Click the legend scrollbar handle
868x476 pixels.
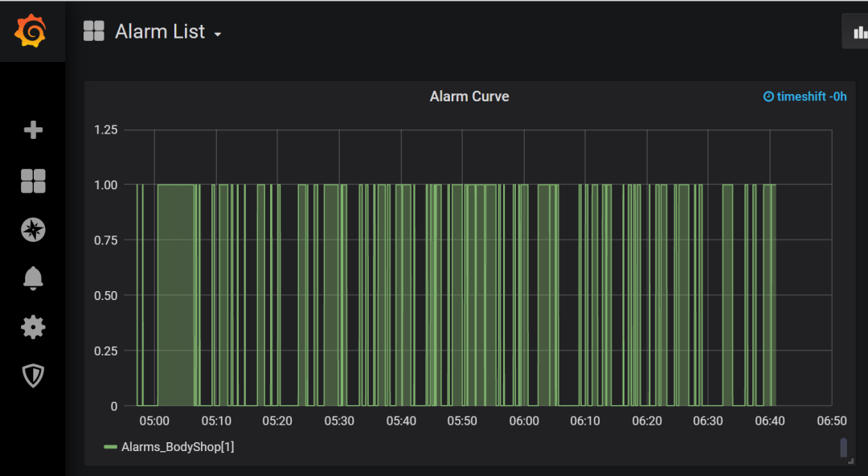point(843,447)
